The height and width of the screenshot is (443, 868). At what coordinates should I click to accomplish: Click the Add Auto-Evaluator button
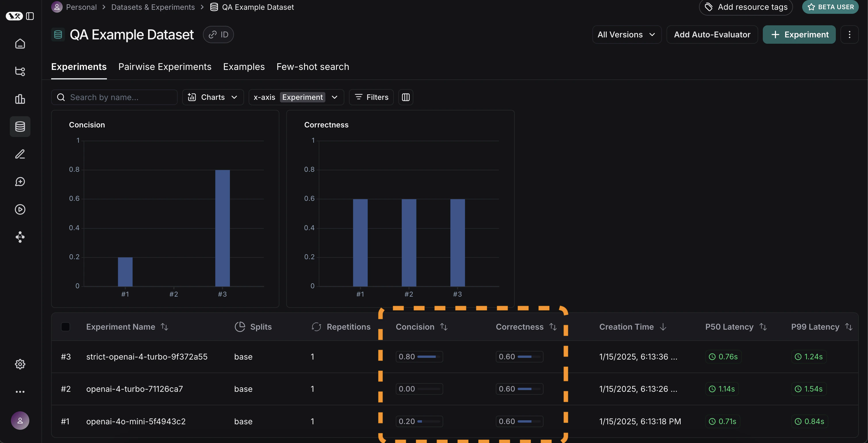pyautogui.click(x=712, y=34)
